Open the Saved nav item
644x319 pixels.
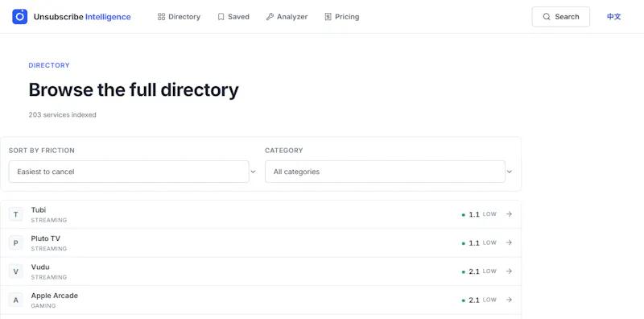[233, 17]
